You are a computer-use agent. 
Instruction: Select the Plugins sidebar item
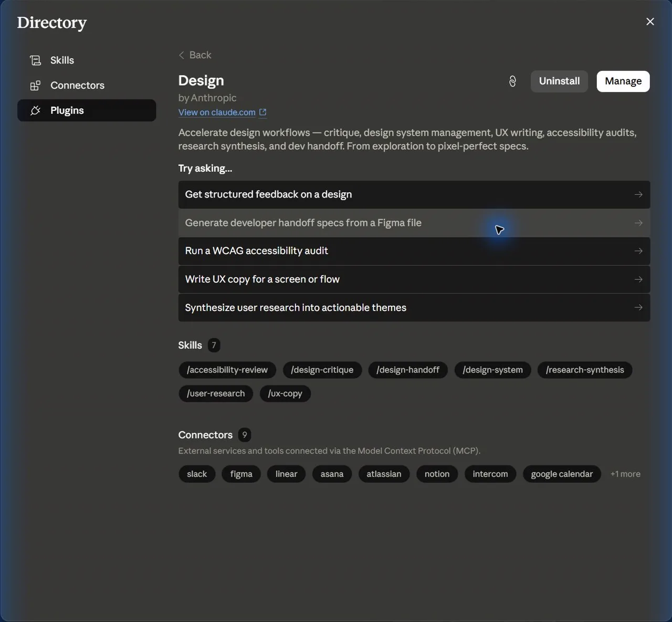[x=87, y=110]
